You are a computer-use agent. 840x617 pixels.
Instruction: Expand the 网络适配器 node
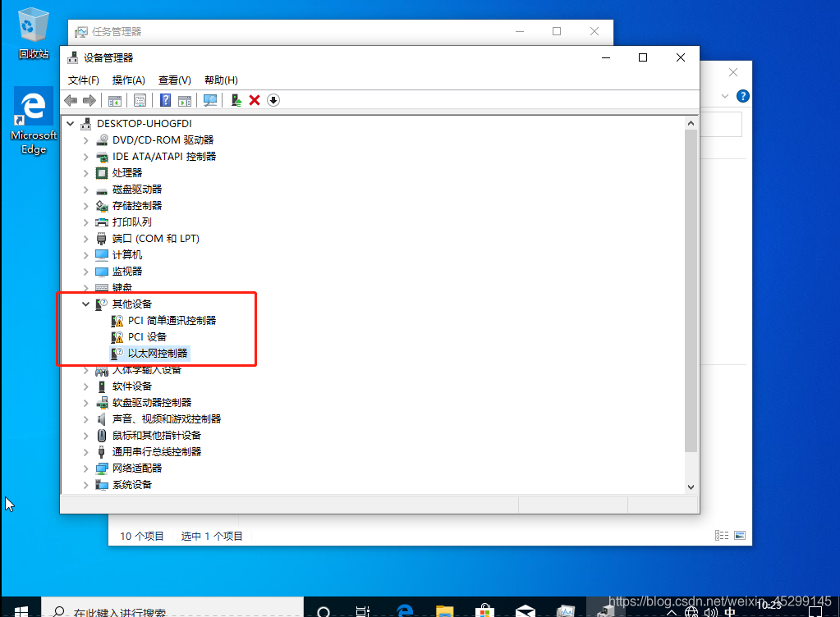point(85,468)
